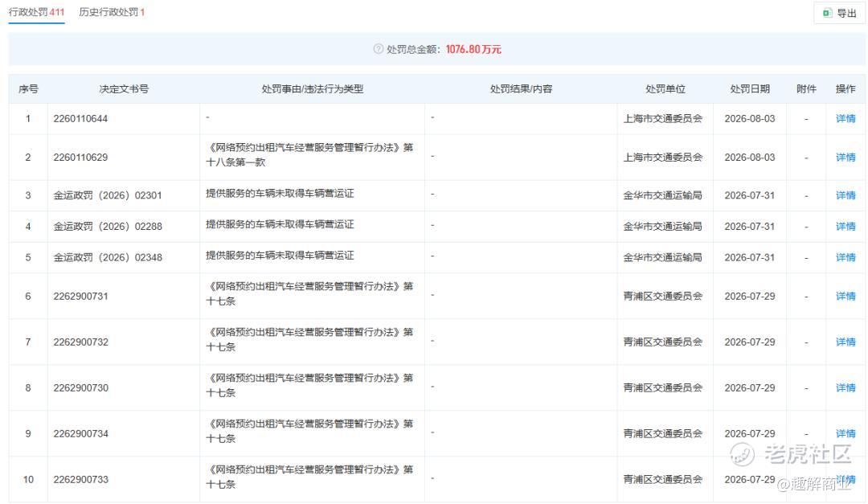Select document number 2262900731
Image resolution: width=868 pixels, height=504 pixels.
pos(81,297)
